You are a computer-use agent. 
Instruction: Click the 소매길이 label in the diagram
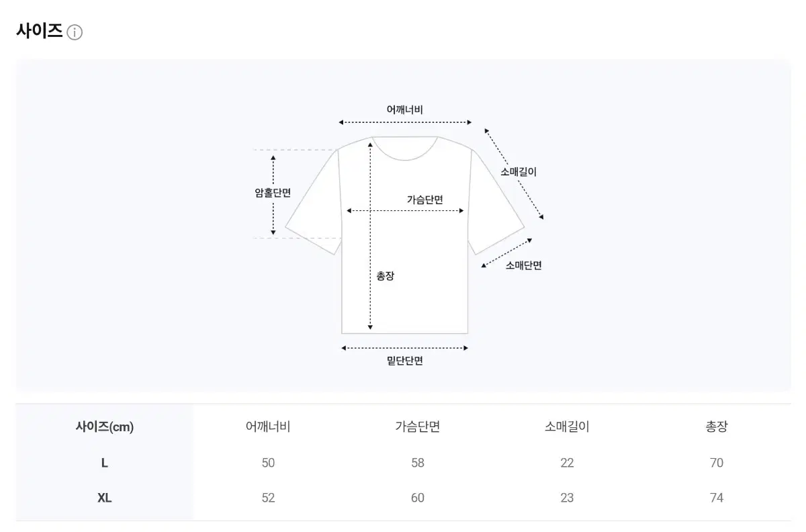pyautogui.click(x=519, y=171)
